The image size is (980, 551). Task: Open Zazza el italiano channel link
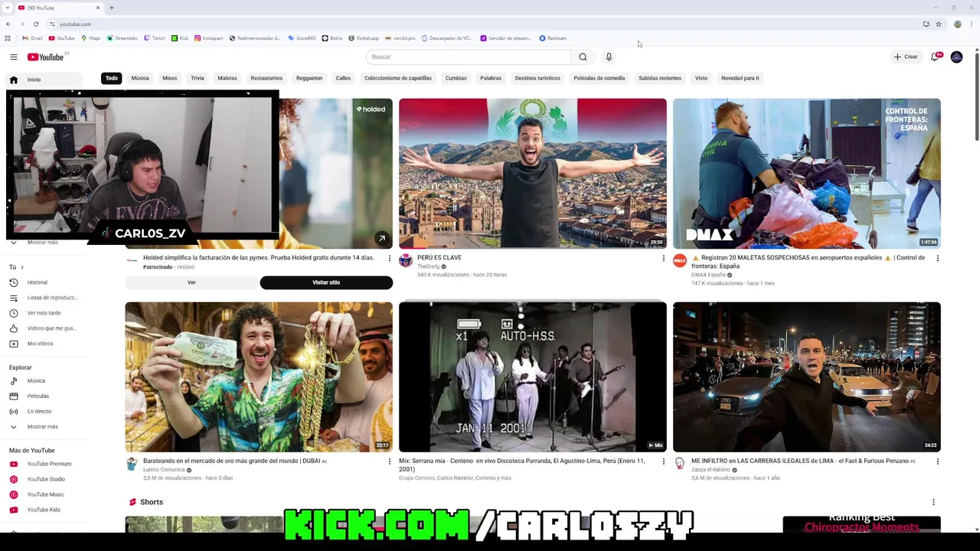pos(710,470)
